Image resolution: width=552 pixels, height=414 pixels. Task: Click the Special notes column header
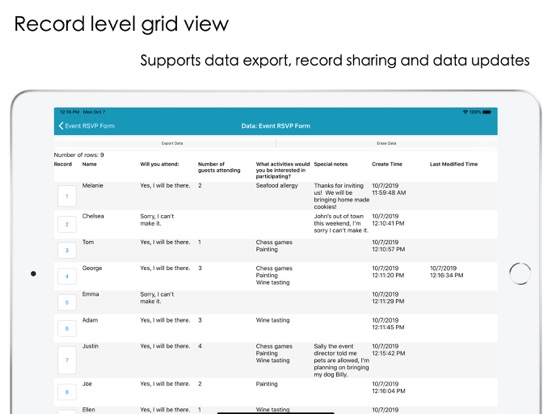(x=331, y=164)
